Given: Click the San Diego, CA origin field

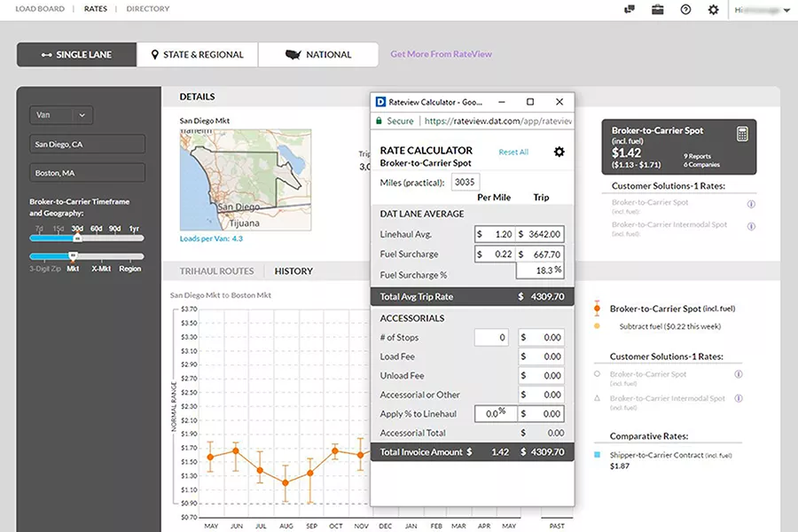Looking at the screenshot, I should [87, 144].
